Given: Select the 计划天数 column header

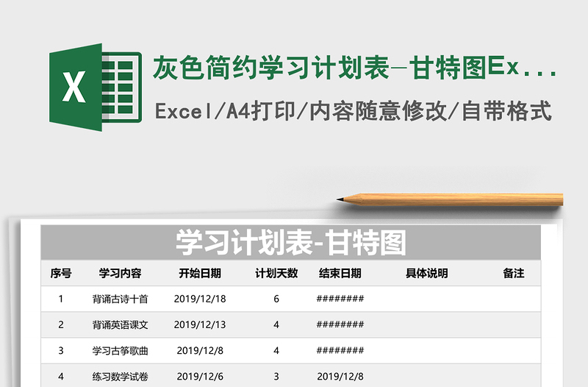Looking at the screenshot, I should pyautogui.click(x=276, y=273).
